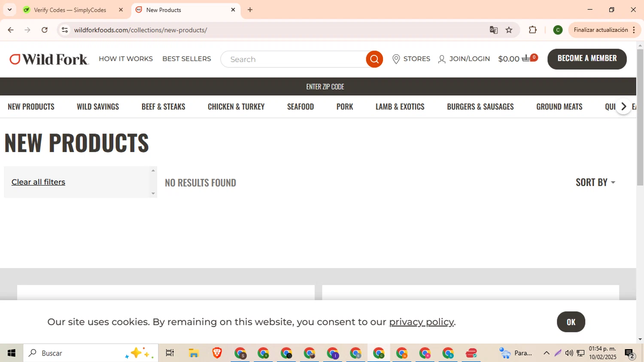Click the browser address bar URL
644x362 pixels.
[140, 30]
